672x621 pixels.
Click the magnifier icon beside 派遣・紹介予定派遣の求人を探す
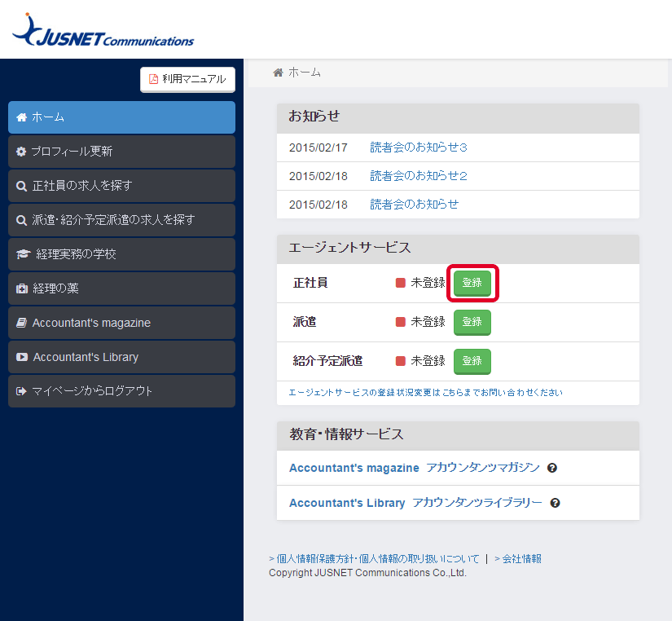click(x=21, y=220)
